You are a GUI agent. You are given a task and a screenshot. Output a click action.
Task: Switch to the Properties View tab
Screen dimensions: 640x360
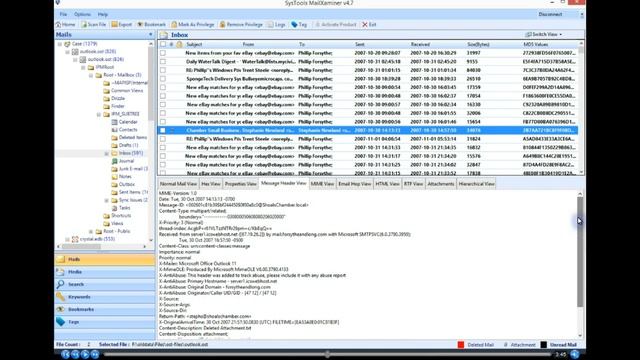(x=240, y=184)
